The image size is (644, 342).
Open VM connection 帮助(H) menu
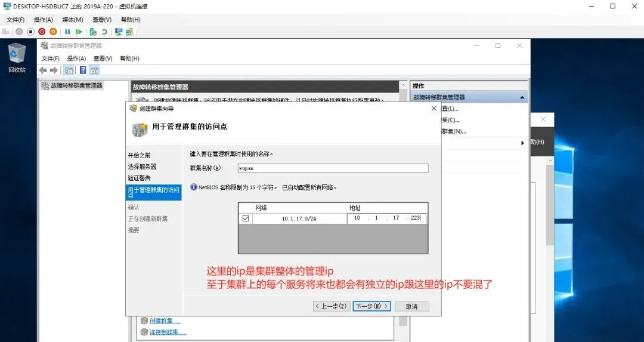(x=131, y=20)
